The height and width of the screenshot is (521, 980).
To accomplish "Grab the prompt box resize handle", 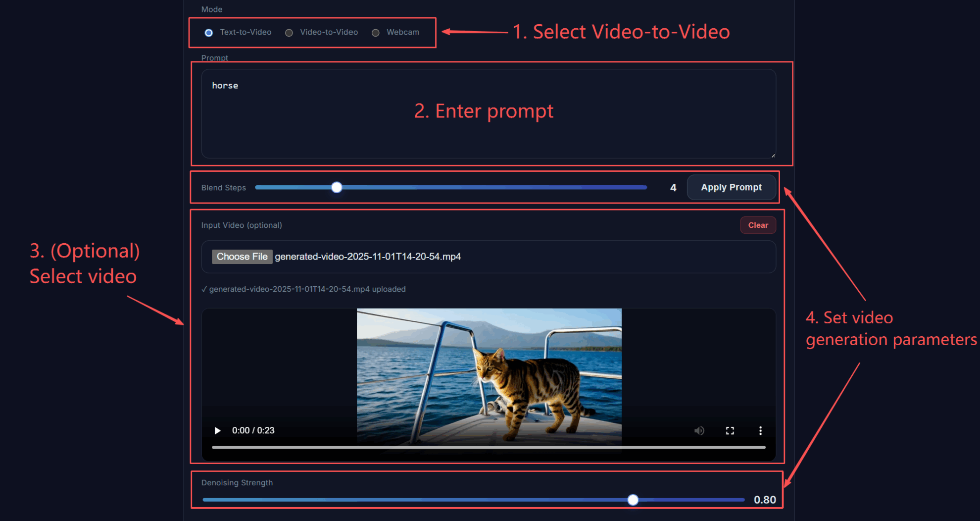I will pos(773,155).
